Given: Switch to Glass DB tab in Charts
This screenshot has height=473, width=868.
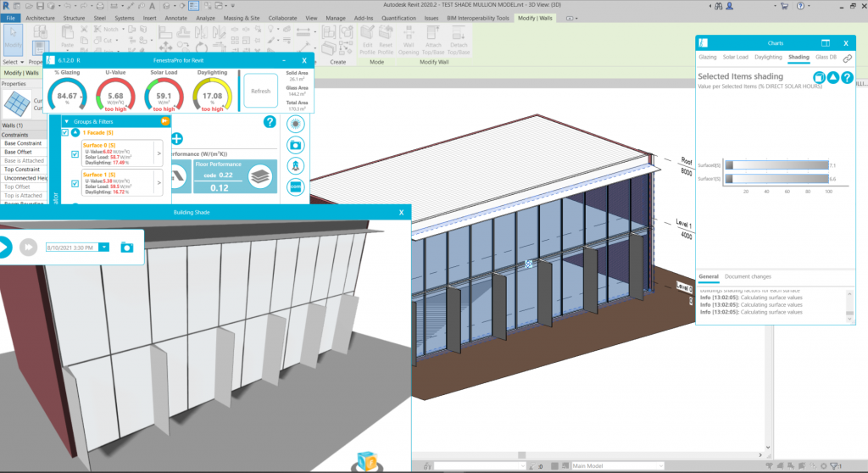Looking at the screenshot, I should (826, 57).
